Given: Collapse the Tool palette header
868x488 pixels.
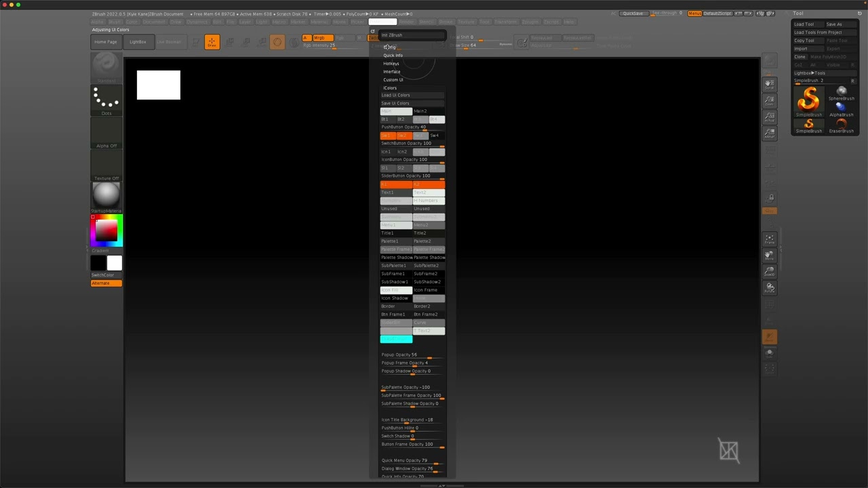Looking at the screenshot, I should pyautogui.click(x=798, y=14).
